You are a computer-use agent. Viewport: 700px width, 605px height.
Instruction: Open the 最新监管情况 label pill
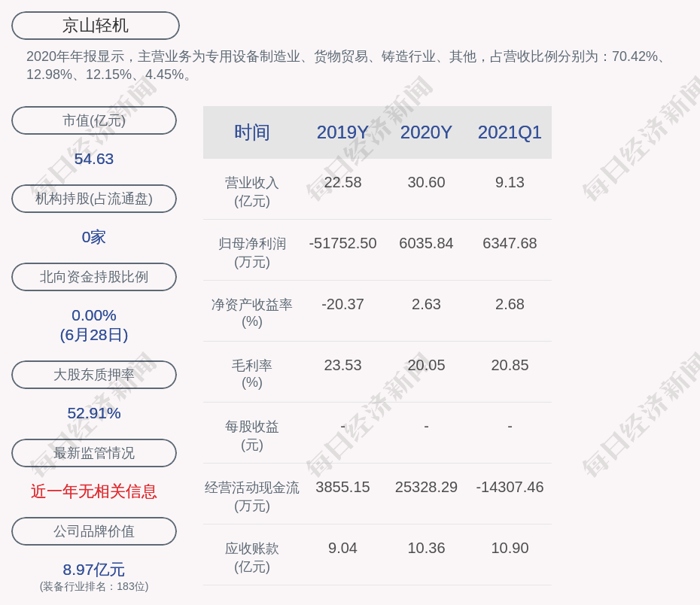[x=94, y=453]
